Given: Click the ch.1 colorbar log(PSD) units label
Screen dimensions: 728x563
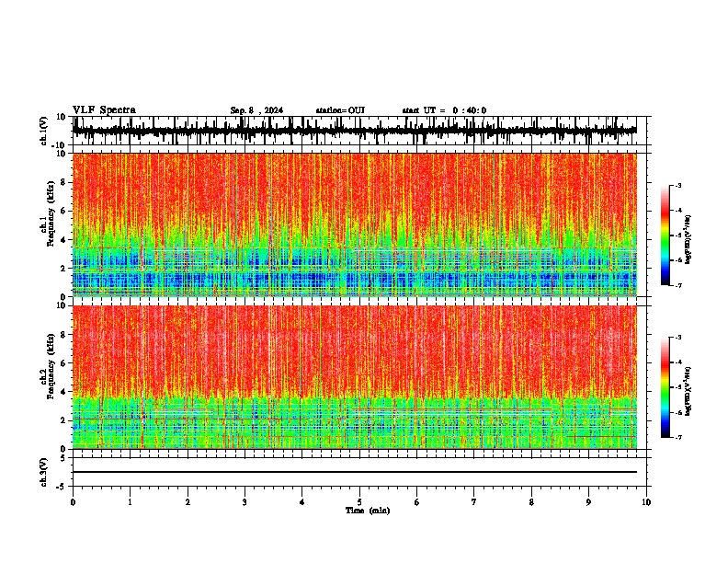Looking at the screenshot, I should tap(688, 239).
